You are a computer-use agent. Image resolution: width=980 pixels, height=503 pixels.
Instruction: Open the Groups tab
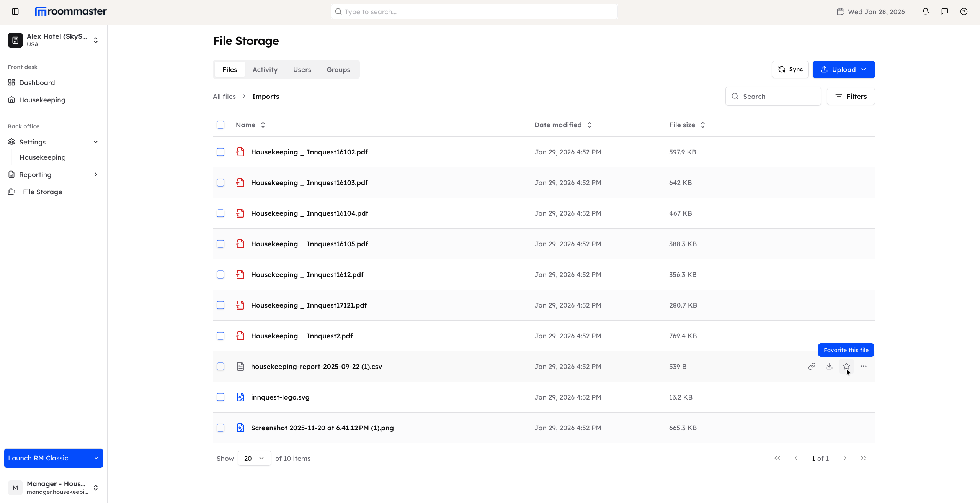338,69
